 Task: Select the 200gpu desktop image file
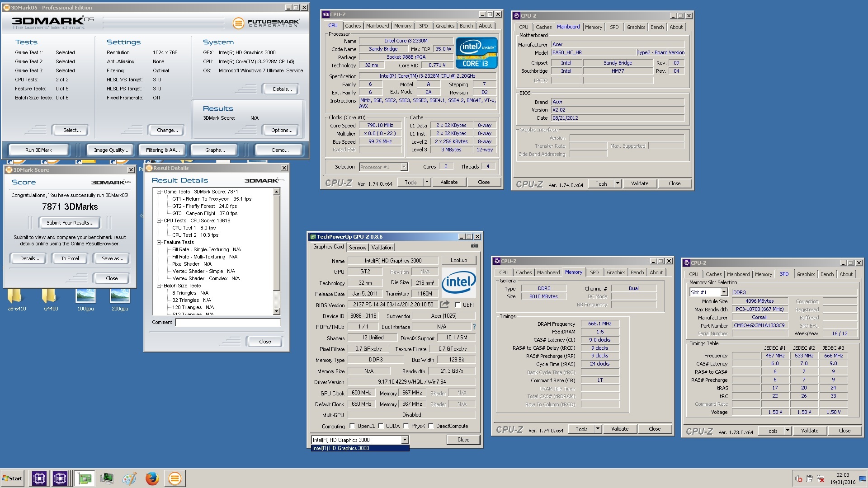[120, 299]
